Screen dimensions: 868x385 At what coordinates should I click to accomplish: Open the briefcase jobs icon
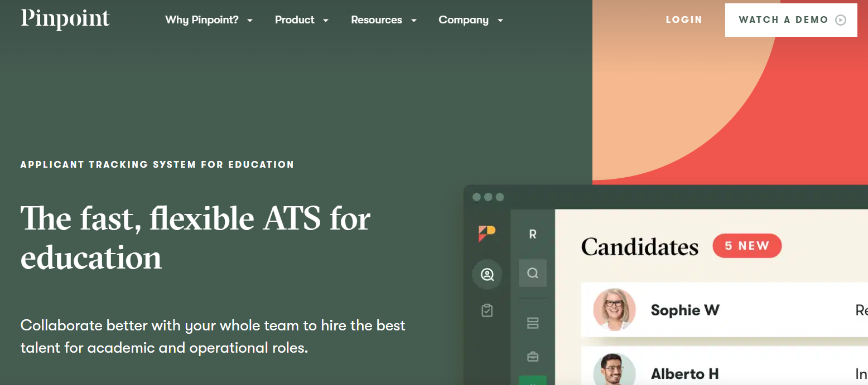coord(533,357)
